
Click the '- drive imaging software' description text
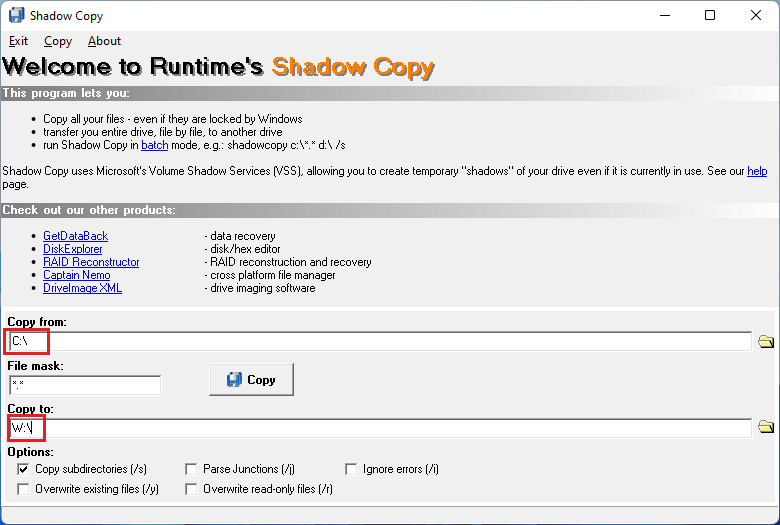coord(260,288)
